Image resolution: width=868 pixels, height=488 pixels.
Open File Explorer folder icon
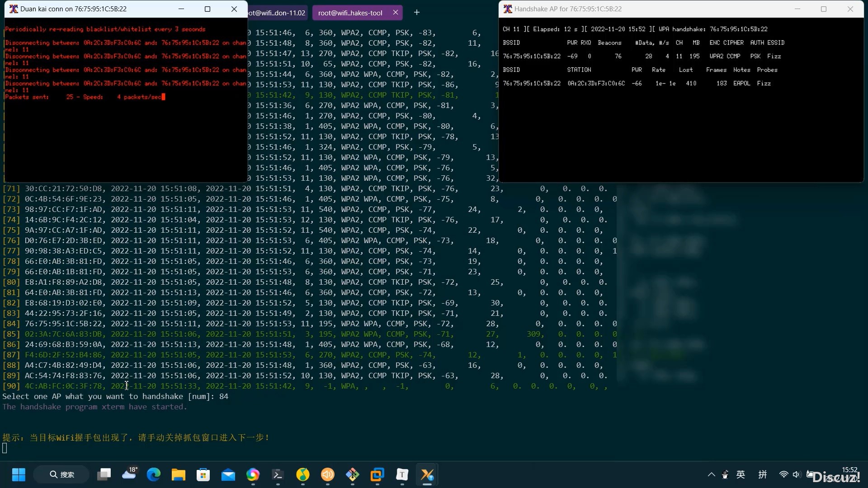(x=179, y=474)
